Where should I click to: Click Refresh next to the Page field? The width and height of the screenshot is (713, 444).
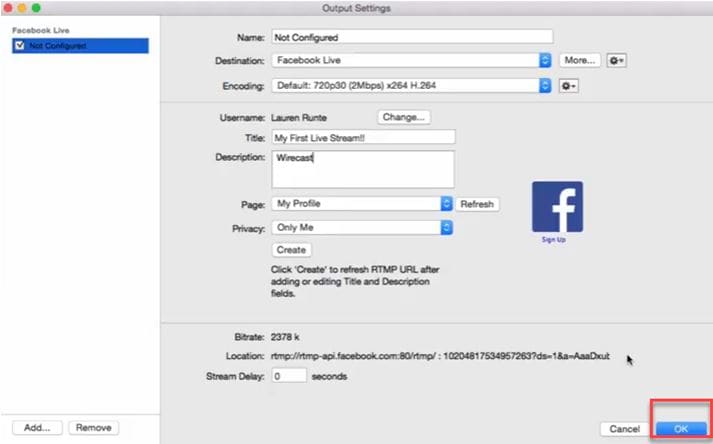pyautogui.click(x=477, y=204)
